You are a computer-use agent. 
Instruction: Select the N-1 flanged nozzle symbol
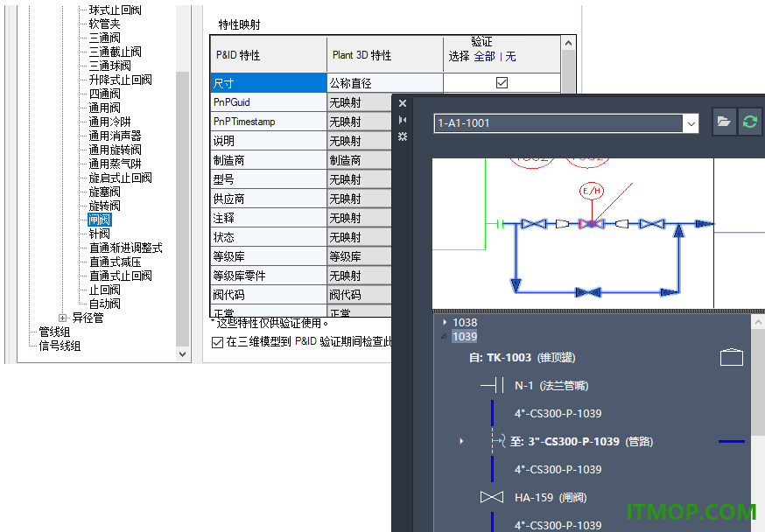492,385
